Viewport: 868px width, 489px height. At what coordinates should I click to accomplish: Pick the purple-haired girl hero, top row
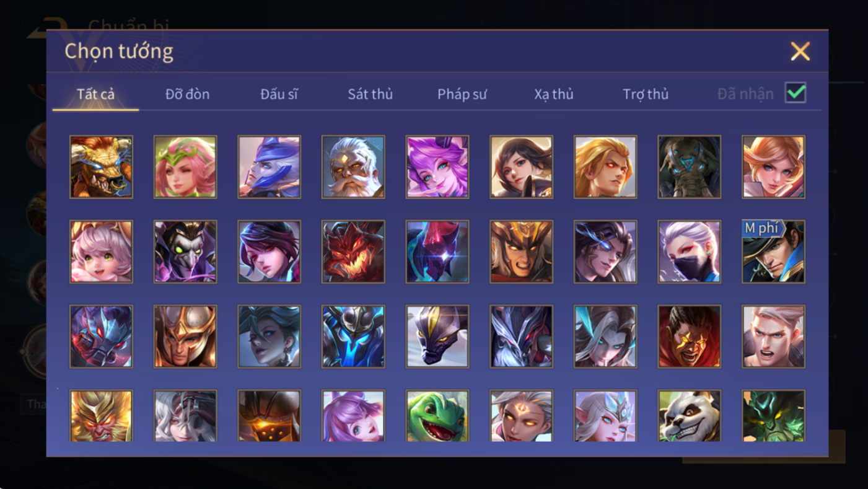(437, 167)
